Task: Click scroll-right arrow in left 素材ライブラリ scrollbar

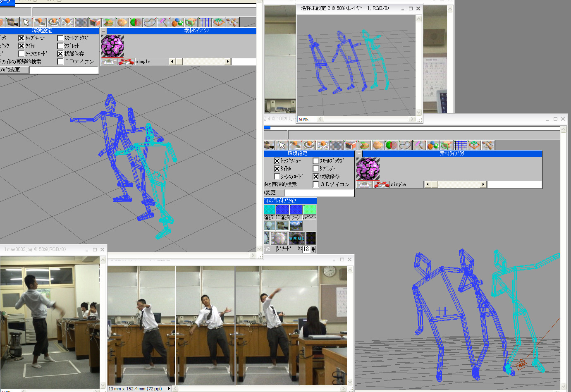Action: [x=228, y=62]
